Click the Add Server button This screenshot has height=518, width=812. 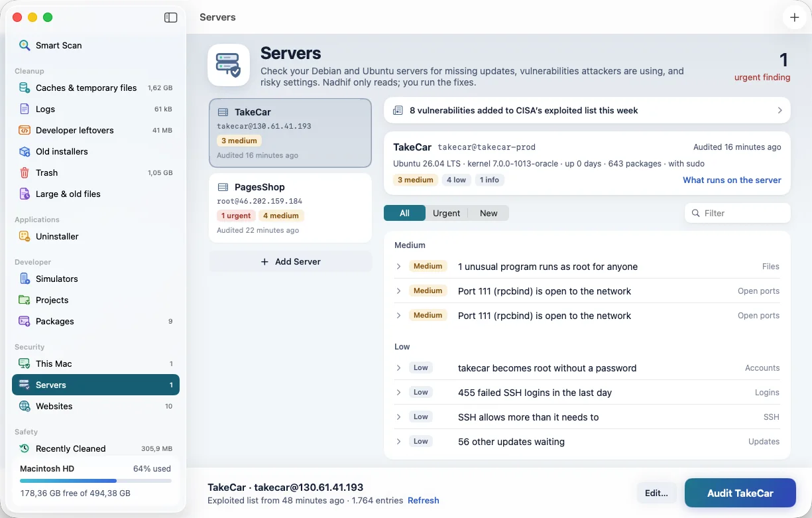coord(290,261)
